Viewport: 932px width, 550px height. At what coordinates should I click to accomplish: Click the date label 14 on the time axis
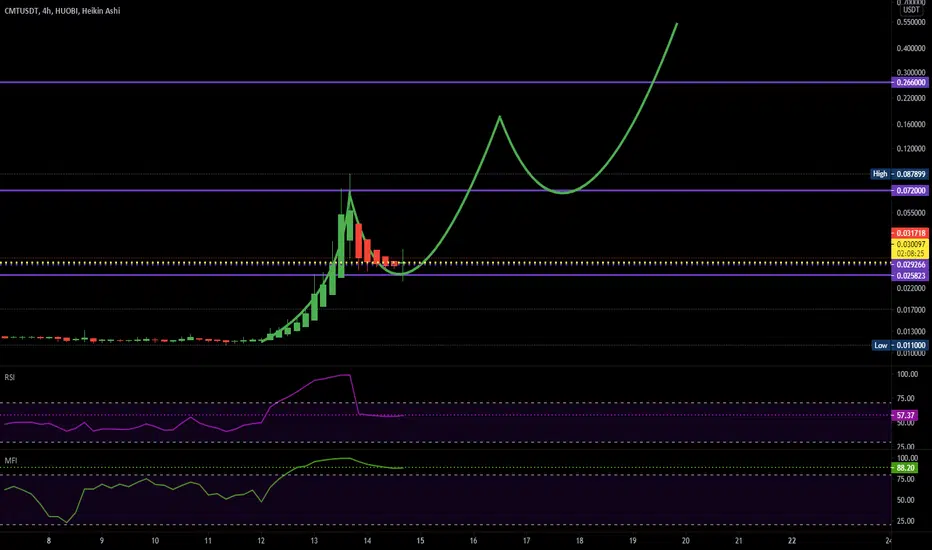[367, 540]
